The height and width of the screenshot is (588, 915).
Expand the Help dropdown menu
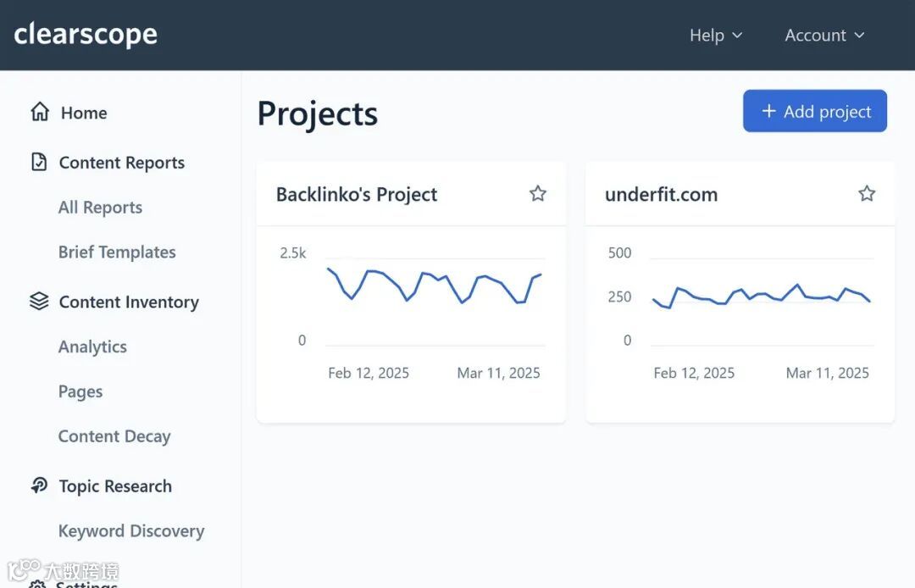tap(715, 35)
